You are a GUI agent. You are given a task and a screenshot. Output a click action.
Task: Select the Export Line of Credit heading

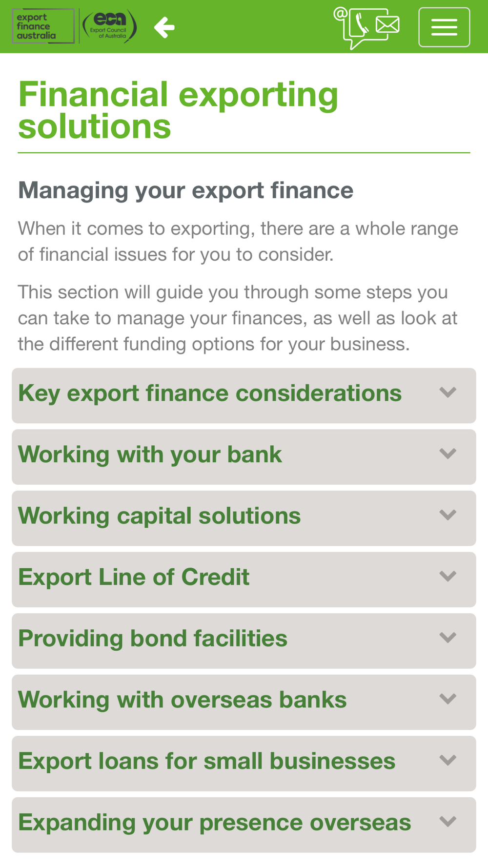pyautogui.click(x=134, y=578)
